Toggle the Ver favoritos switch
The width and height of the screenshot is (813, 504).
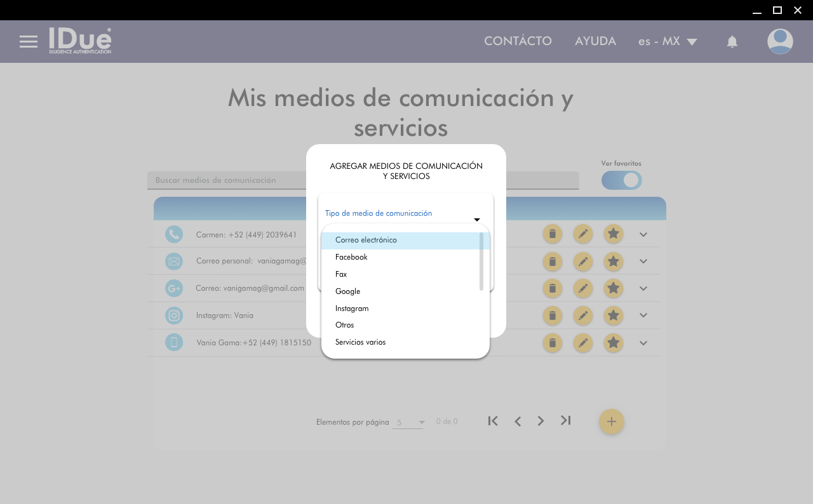[x=621, y=180]
